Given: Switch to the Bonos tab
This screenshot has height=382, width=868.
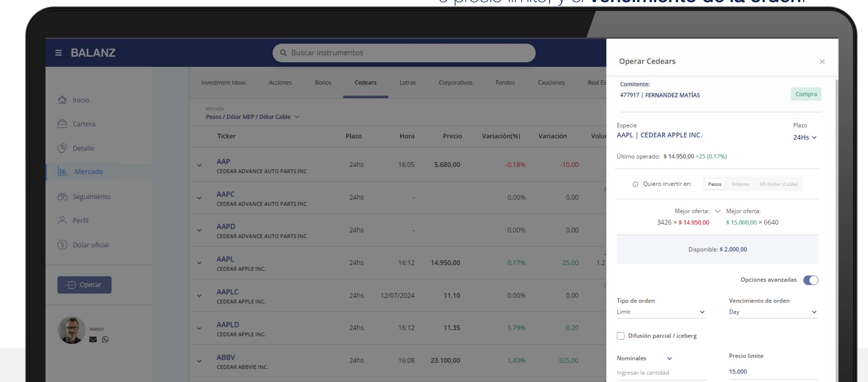Looking at the screenshot, I should coord(323,83).
